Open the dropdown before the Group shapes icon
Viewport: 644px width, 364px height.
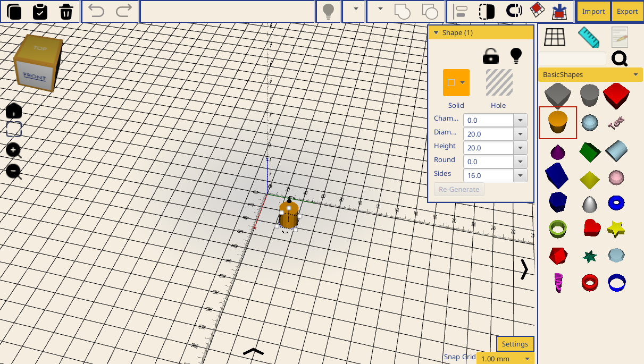[x=380, y=10]
